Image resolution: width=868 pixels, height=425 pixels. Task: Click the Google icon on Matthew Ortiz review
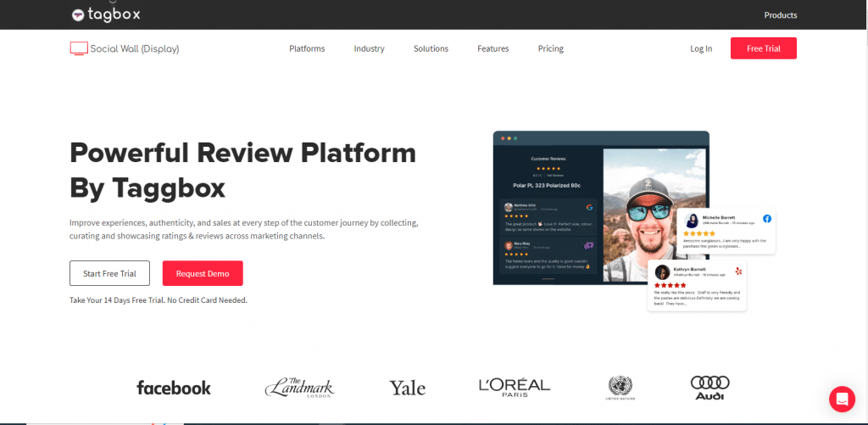point(590,207)
